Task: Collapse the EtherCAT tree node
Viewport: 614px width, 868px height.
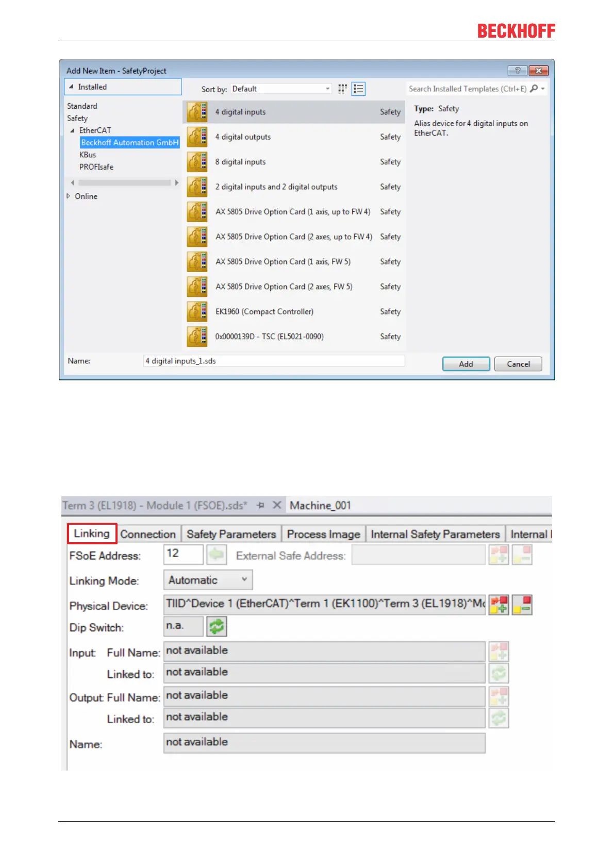Action: tap(73, 130)
